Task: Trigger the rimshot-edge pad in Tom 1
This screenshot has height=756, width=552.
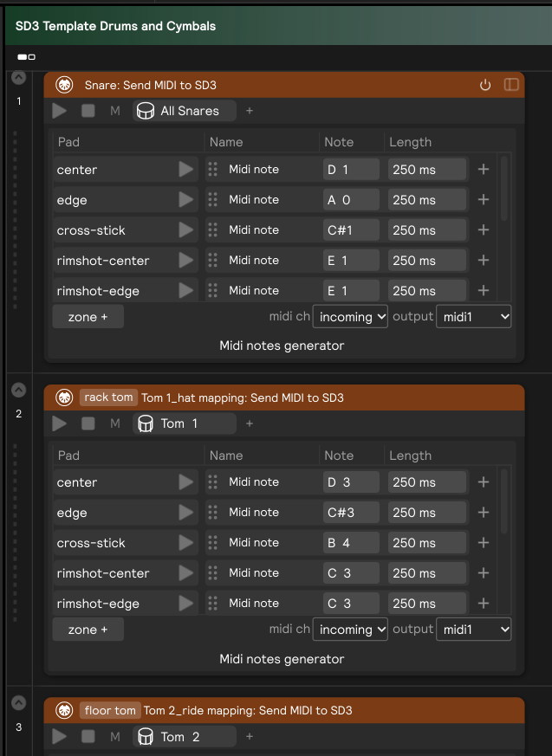Action: pyautogui.click(x=185, y=604)
